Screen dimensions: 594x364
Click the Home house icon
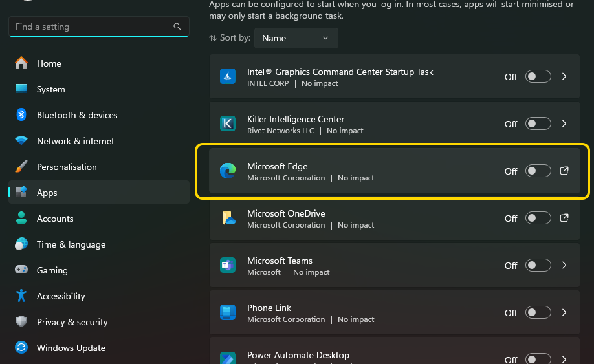tap(21, 63)
